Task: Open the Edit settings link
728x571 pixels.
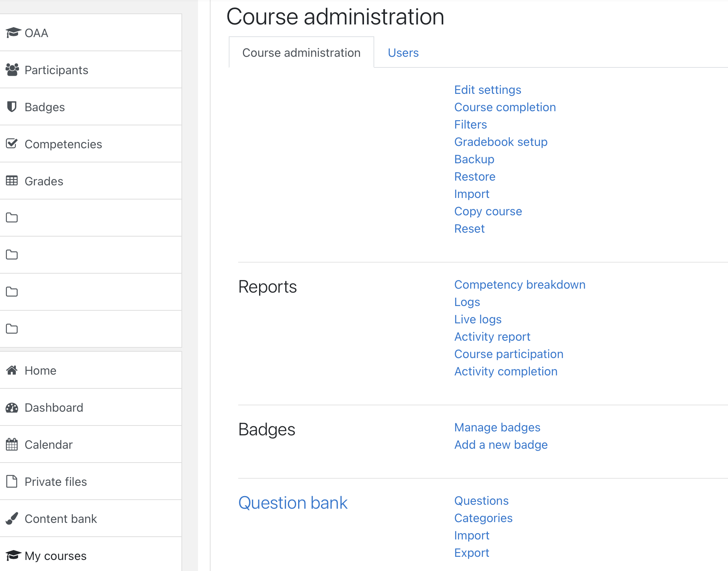Action: click(x=487, y=90)
